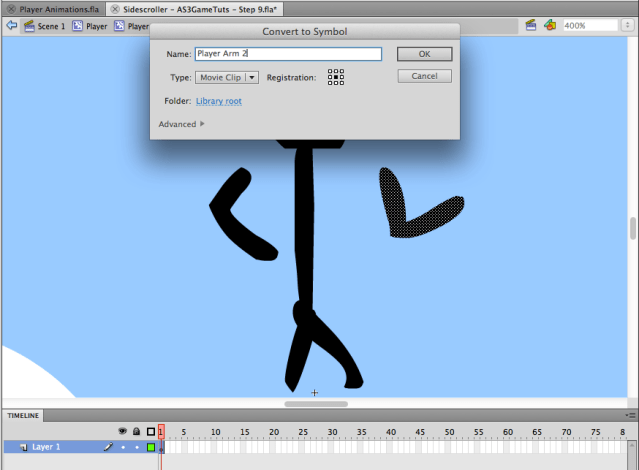Select the TIMELINE panel tab
The height and width of the screenshot is (470, 639).
(x=23, y=415)
